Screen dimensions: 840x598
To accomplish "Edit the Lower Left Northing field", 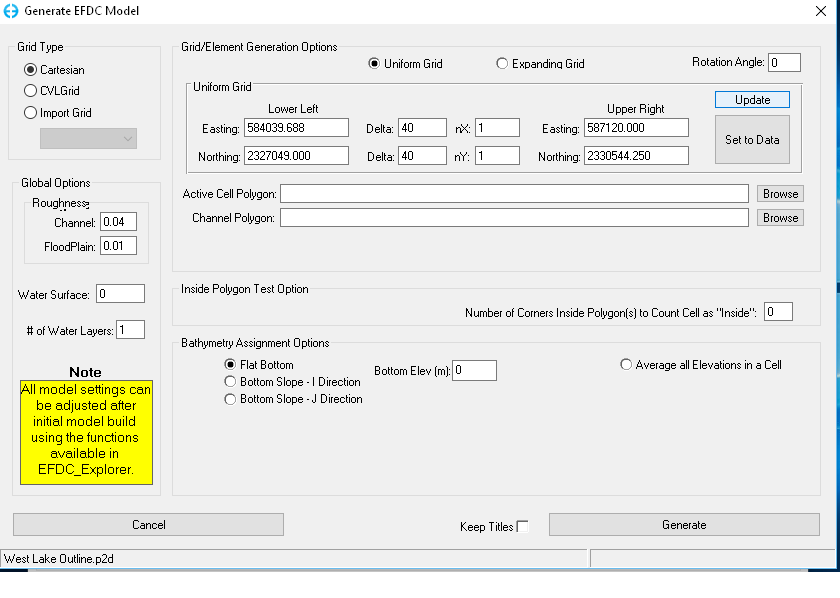I will point(296,156).
